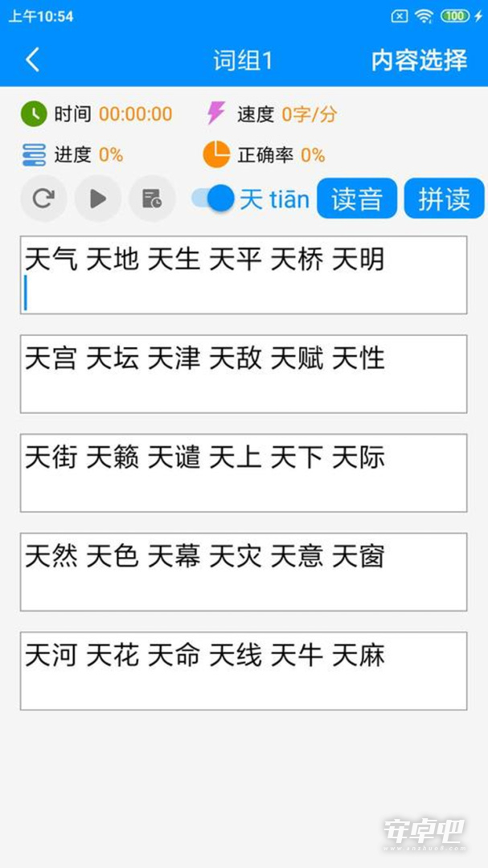Image resolution: width=488 pixels, height=868 pixels.
Task: Select the input box starting with 天然
Action: point(244,572)
